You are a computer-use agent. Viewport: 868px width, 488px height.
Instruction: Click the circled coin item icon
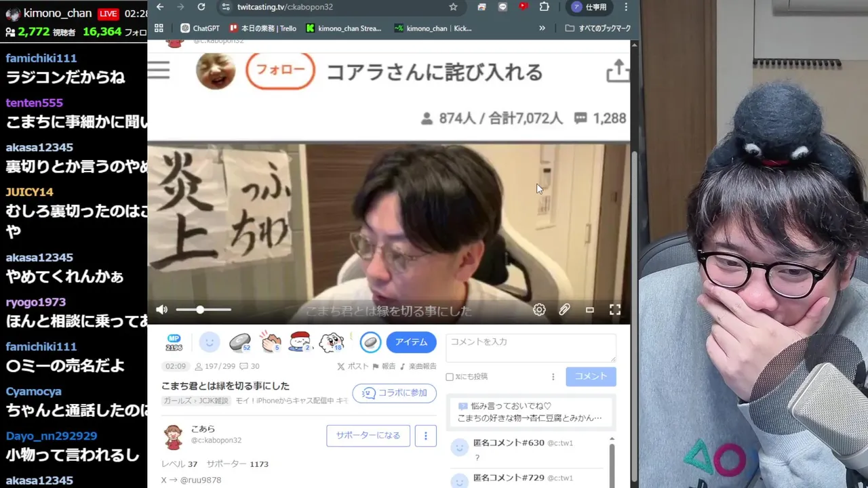point(370,342)
